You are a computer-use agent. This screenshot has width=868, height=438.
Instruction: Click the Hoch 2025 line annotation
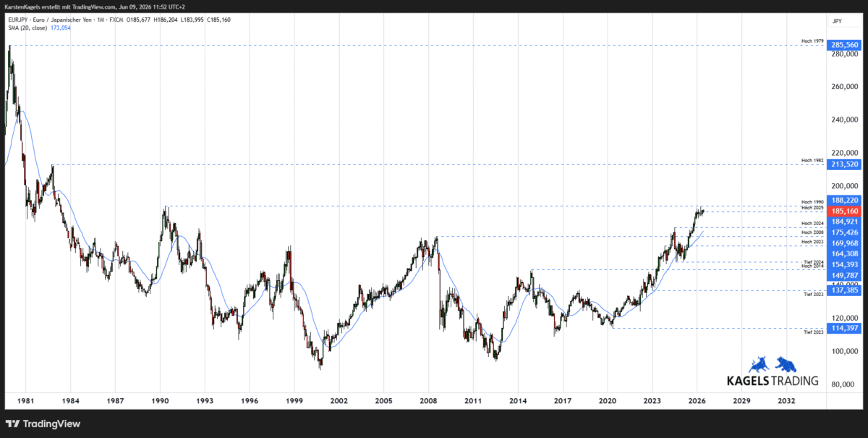point(812,208)
